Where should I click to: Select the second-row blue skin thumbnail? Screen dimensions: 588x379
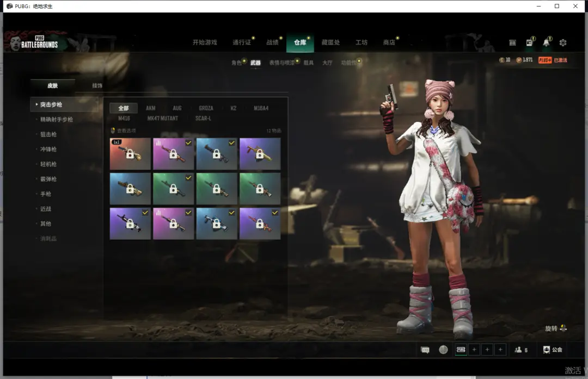pyautogui.click(x=130, y=189)
